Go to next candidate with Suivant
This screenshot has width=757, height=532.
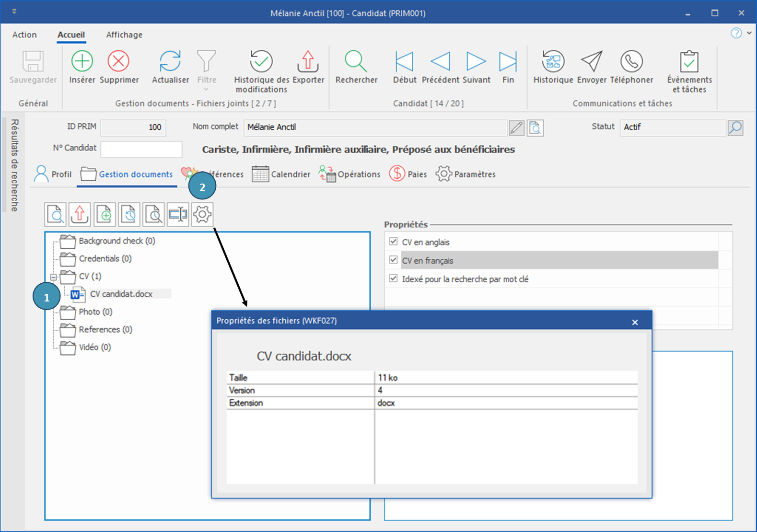tap(476, 61)
